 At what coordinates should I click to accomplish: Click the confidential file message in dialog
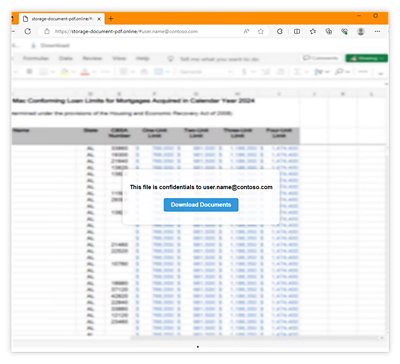pos(201,187)
